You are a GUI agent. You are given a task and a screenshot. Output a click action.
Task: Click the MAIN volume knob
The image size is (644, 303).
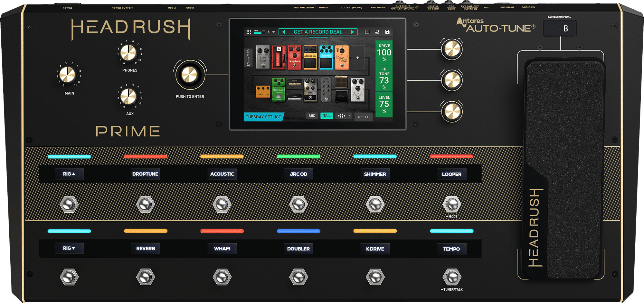click(68, 74)
